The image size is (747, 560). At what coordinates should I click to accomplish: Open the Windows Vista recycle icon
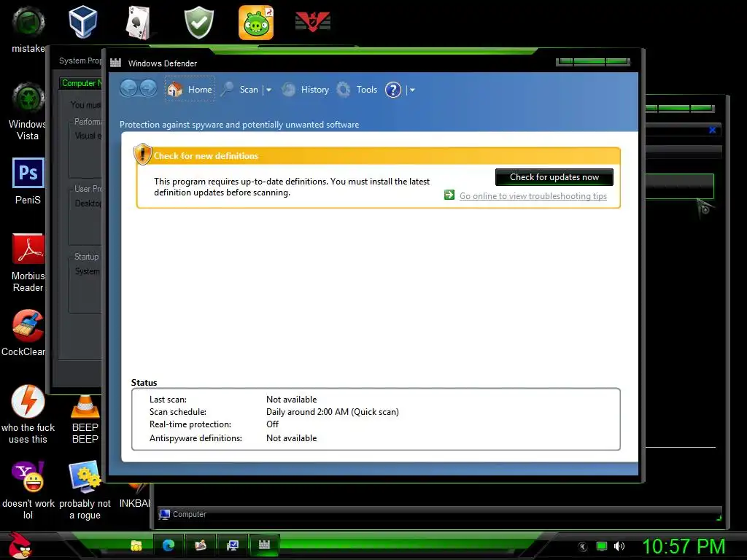click(x=28, y=111)
